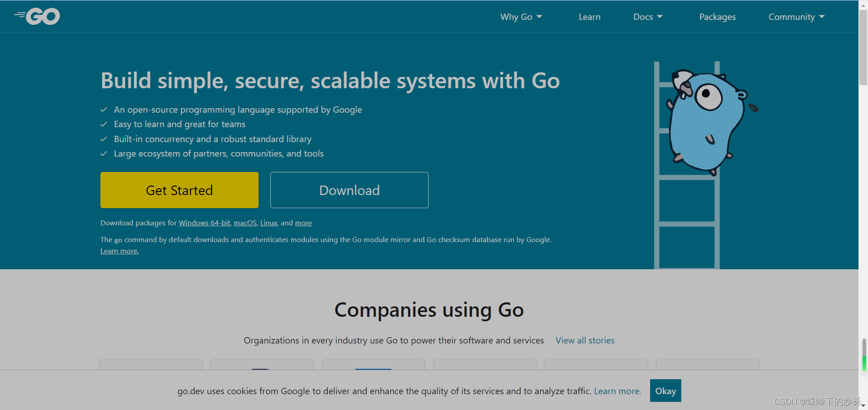Expand the Community dropdown menu
This screenshot has width=868, height=410.
[797, 17]
